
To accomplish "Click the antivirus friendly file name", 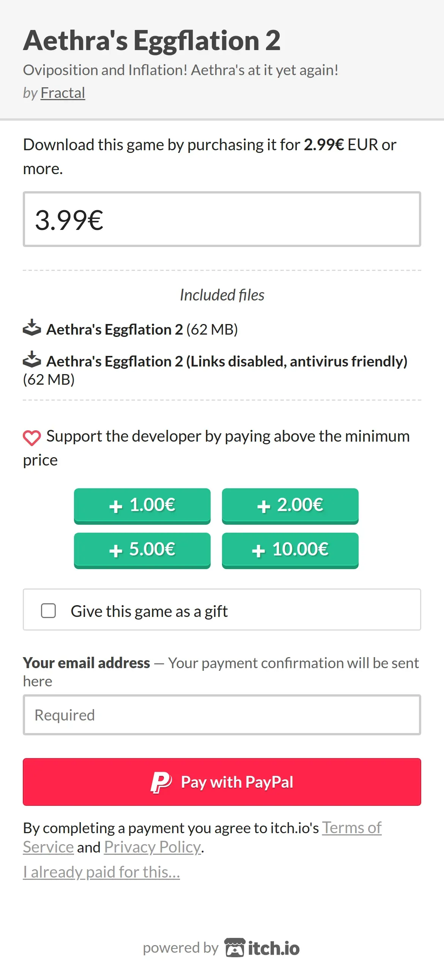I will tap(227, 361).
